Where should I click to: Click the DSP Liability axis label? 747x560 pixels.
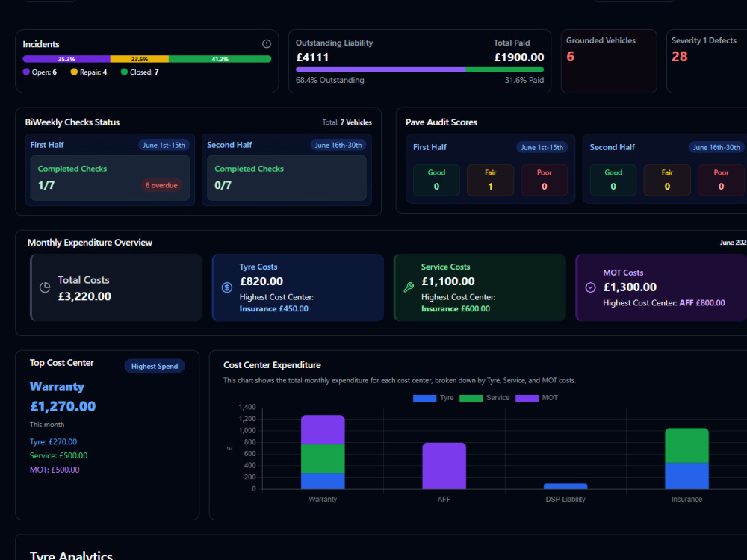point(565,499)
